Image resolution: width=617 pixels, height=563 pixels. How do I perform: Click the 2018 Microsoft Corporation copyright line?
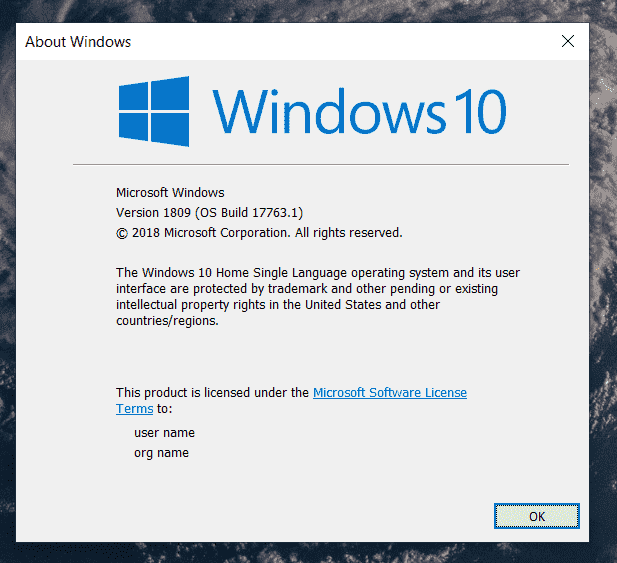[x=259, y=233]
